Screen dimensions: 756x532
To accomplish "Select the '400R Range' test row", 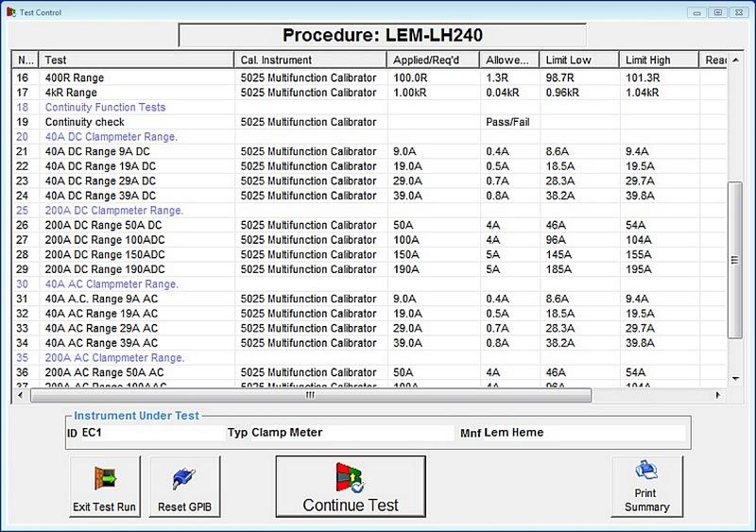I will point(369,77).
